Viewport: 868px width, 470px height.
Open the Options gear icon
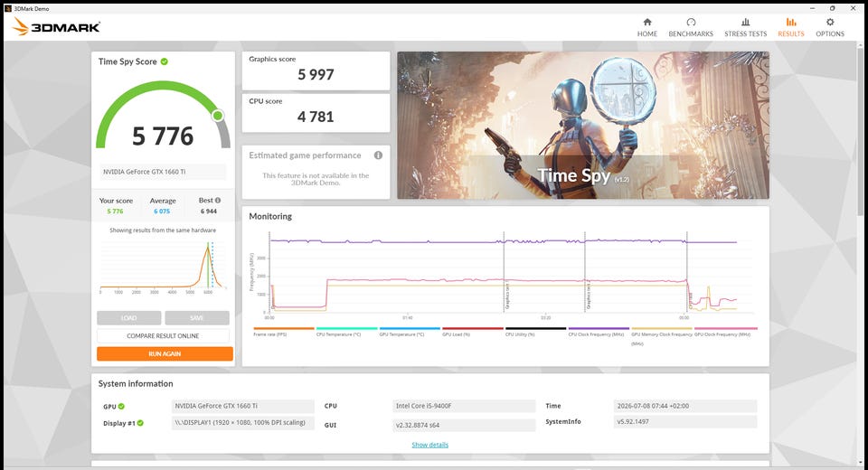[830, 22]
